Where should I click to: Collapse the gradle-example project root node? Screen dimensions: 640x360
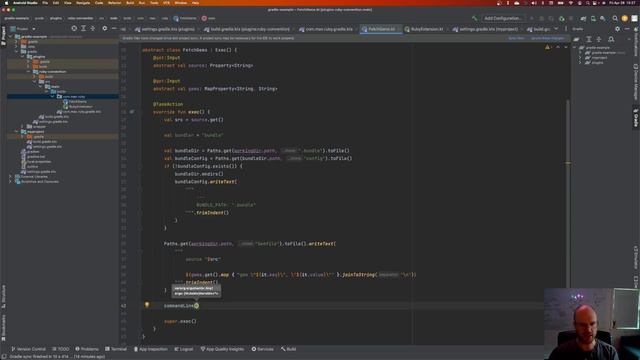coord(11,36)
